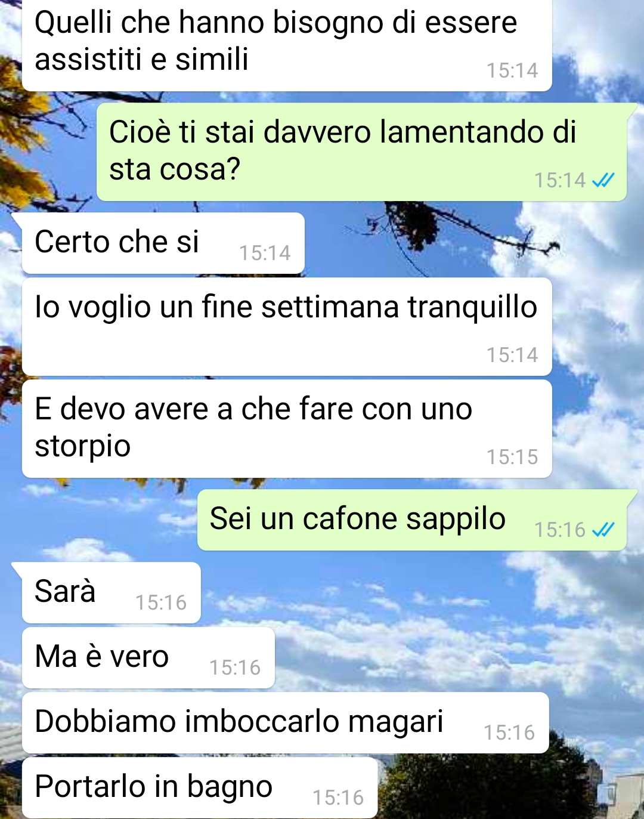644x819 pixels.
Task: Tap the 'Io voglio un fine settimana tranquillo' message
Action: click(287, 327)
